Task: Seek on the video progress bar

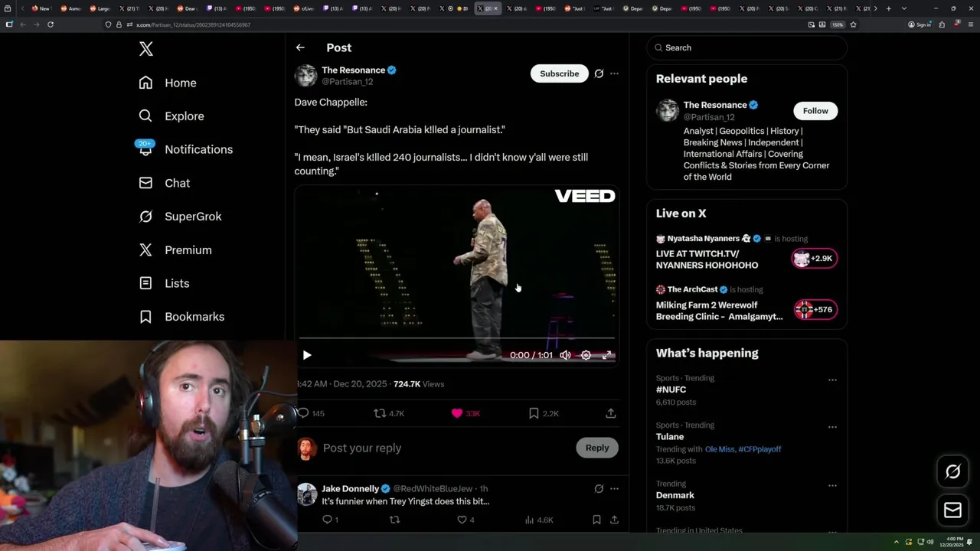Action: tap(456, 337)
